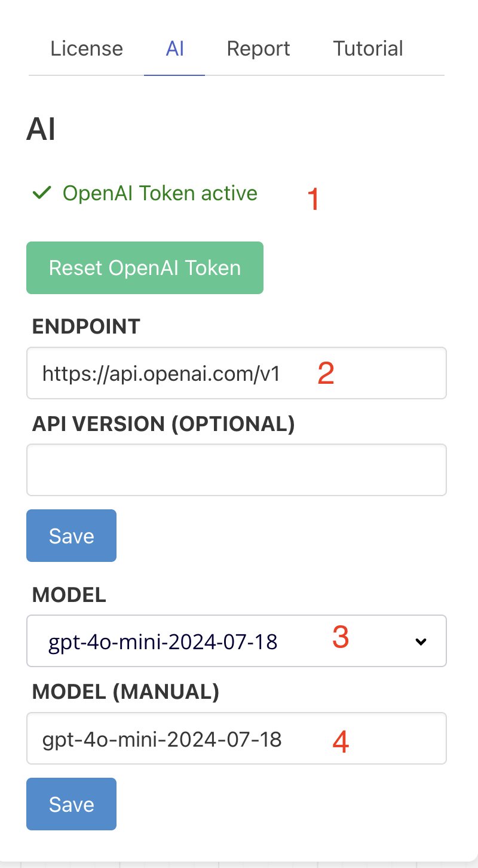The height and width of the screenshot is (868, 478).
Task: Click the OpenAI Token active status text
Action: click(160, 193)
